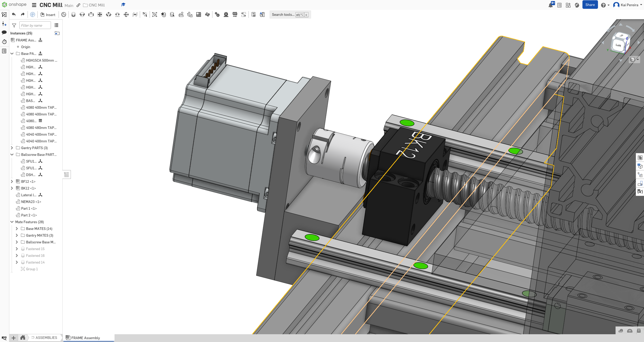Open the mass properties scale icon

(639, 331)
